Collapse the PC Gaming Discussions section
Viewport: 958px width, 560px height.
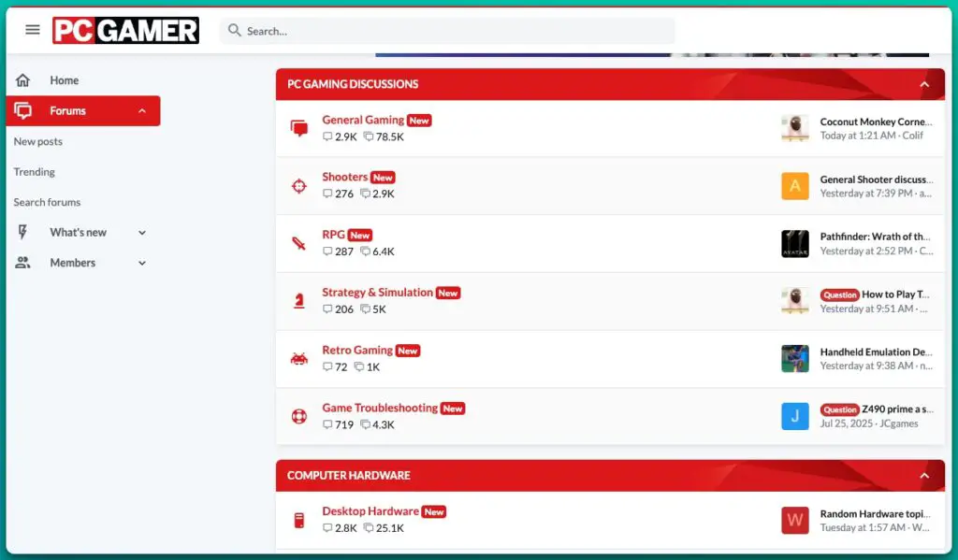[x=924, y=84]
